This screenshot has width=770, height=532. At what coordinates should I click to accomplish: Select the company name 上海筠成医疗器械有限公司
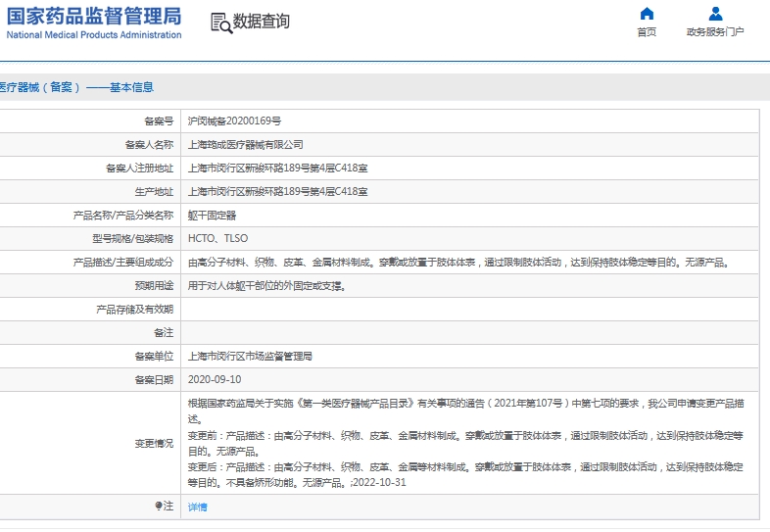tap(246, 144)
